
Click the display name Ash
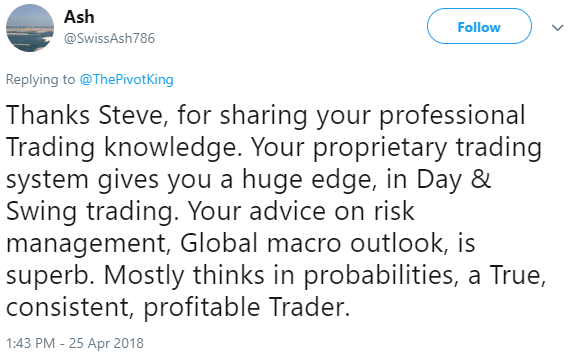point(79,17)
